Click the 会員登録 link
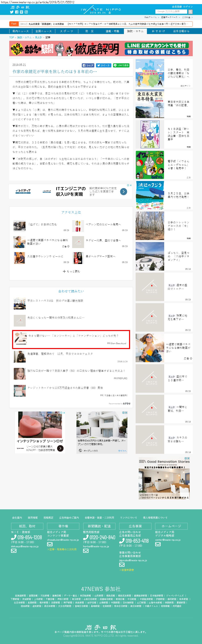This screenshot has height=644, width=202. click(177, 7)
